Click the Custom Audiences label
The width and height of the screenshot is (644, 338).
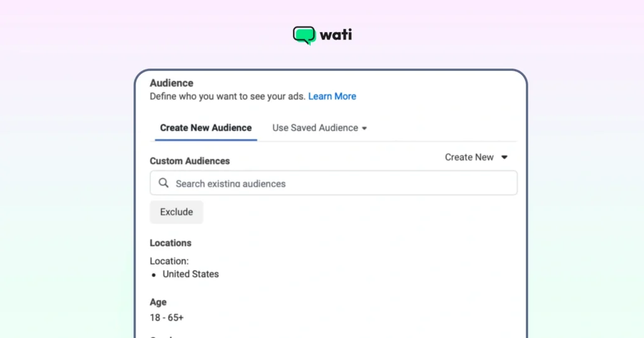pyautogui.click(x=190, y=161)
